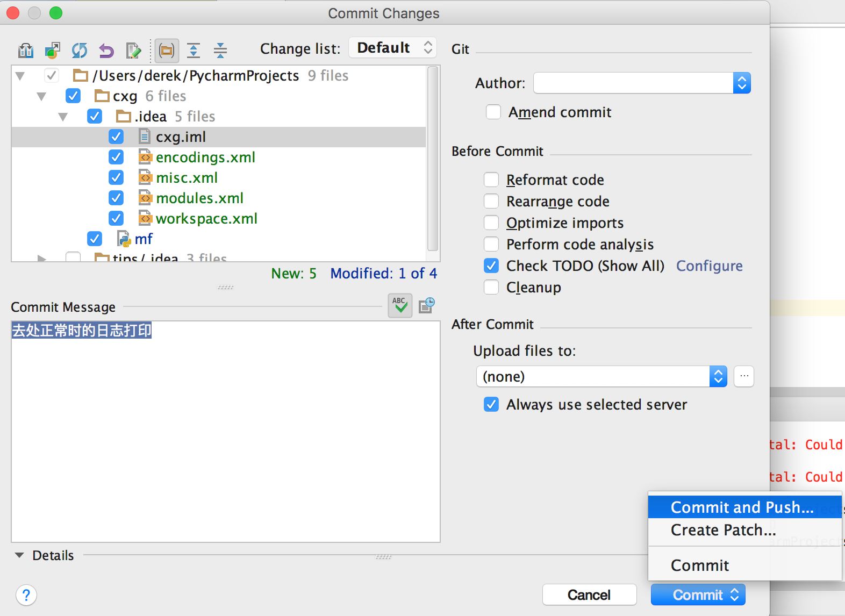845x616 pixels.
Task: Select Create Patch menu entry
Action: (x=723, y=530)
